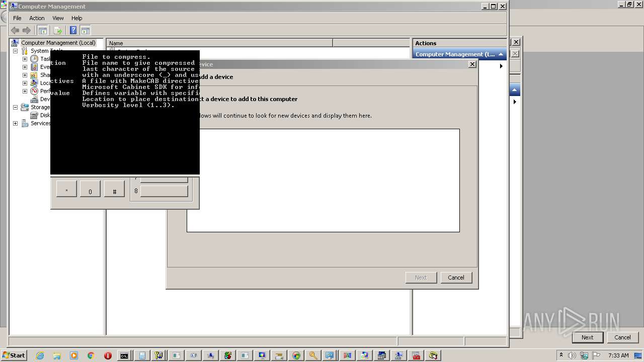Switch to the Calculator taskbar button

[142, 355]
